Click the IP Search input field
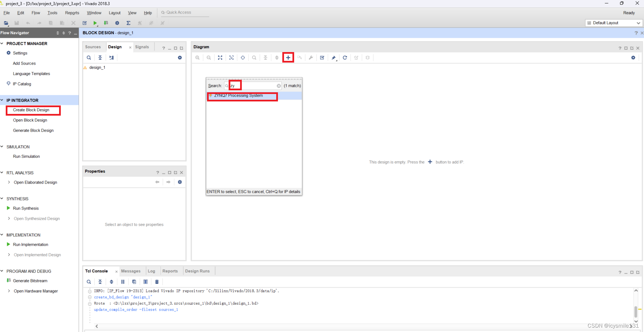The image size is (644, 332). coord(253,86)
